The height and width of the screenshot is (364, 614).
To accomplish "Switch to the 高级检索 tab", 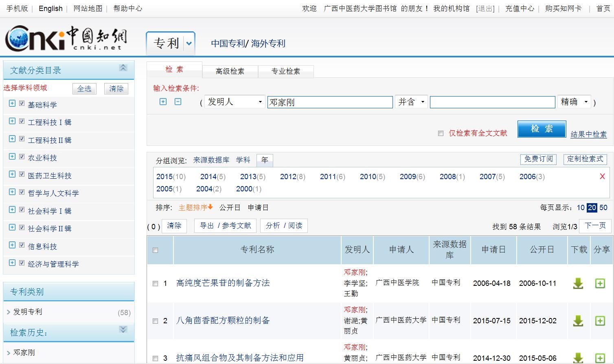I will click(x=230, y=71).
